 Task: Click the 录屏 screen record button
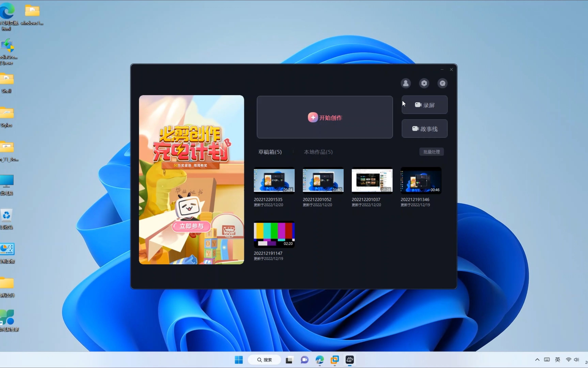(424, 105)
